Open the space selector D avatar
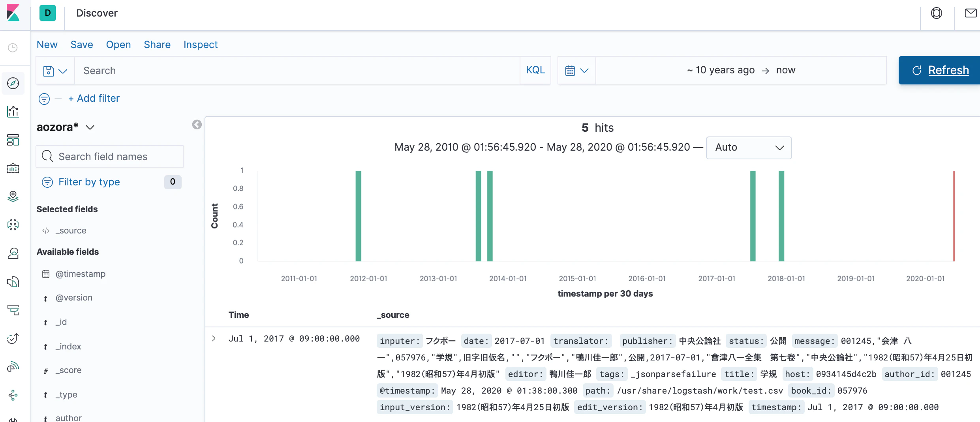 point(48,13)
